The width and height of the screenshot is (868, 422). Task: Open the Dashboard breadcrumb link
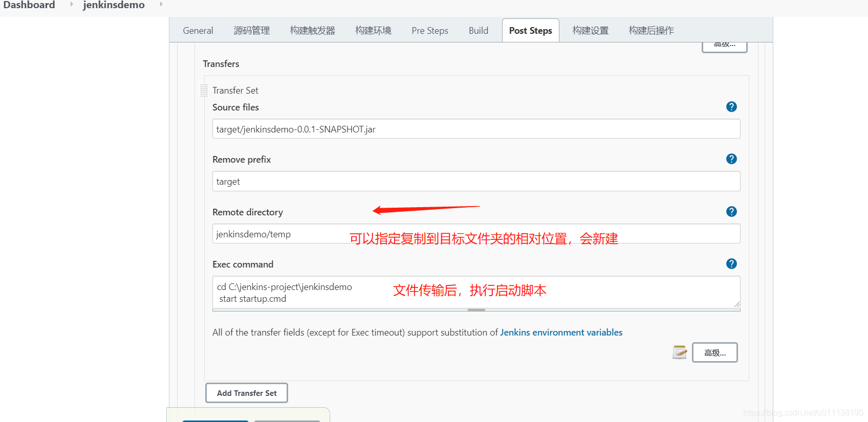[29, 5]
